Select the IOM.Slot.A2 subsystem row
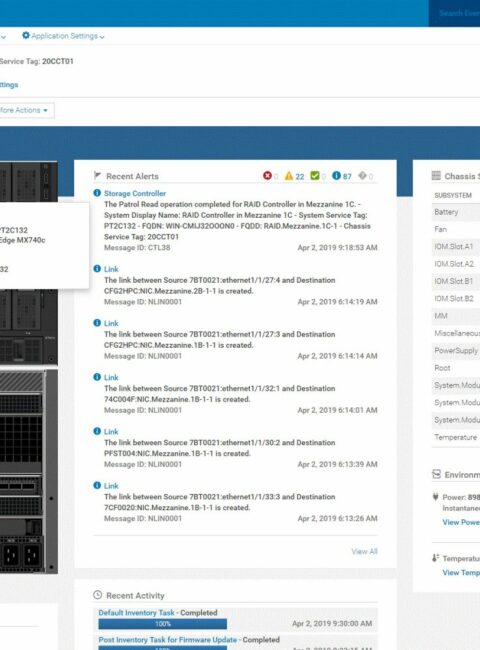 [456, 264]
